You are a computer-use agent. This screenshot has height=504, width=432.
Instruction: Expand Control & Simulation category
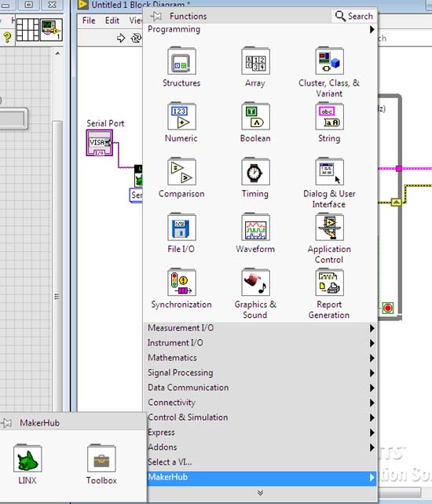(x=261, y=417)
